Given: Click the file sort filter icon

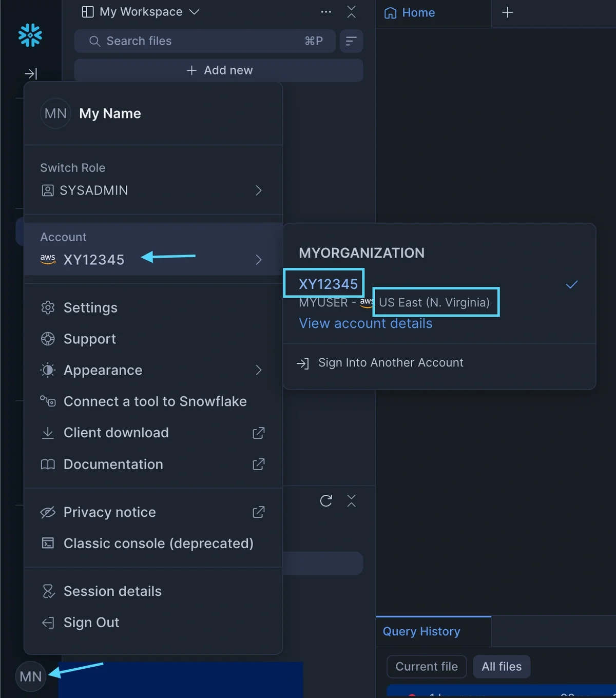Looking at the screenshot, I should 351,41.
